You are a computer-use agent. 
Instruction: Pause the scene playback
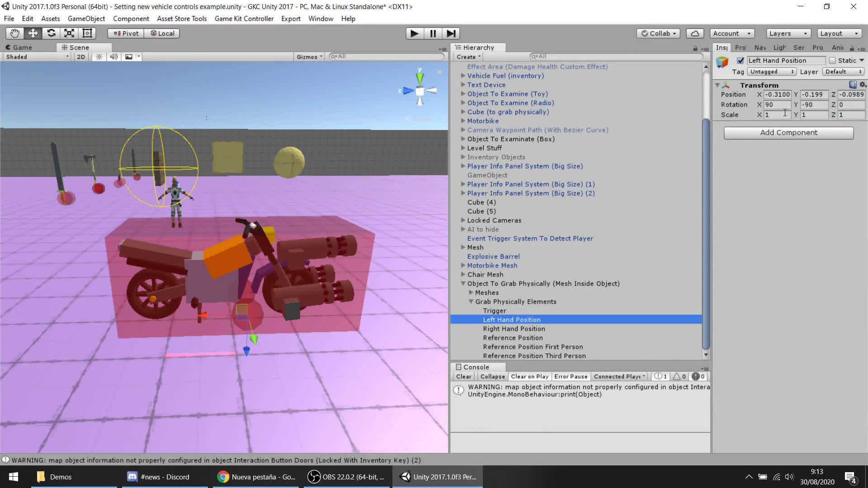click(433, 33)
